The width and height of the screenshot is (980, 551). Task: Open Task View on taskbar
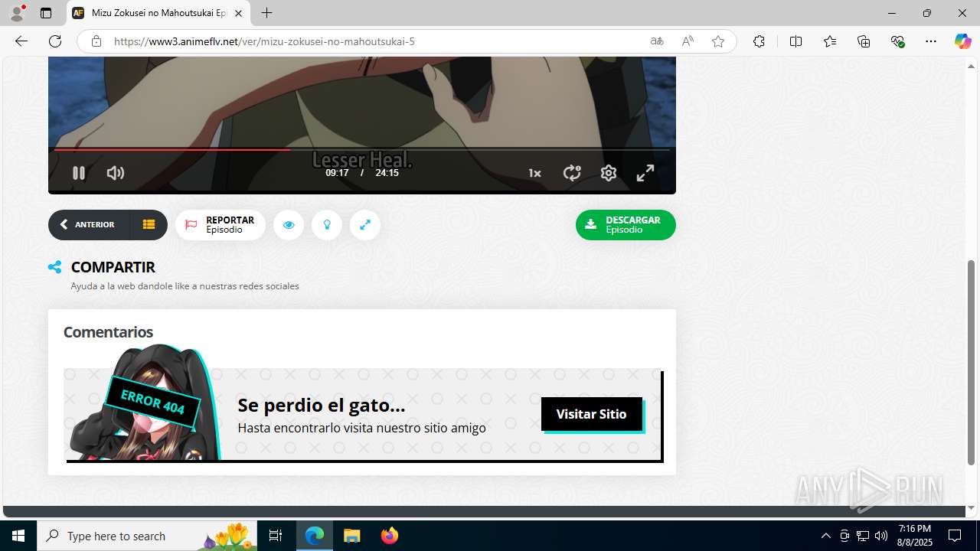(276, 536)
